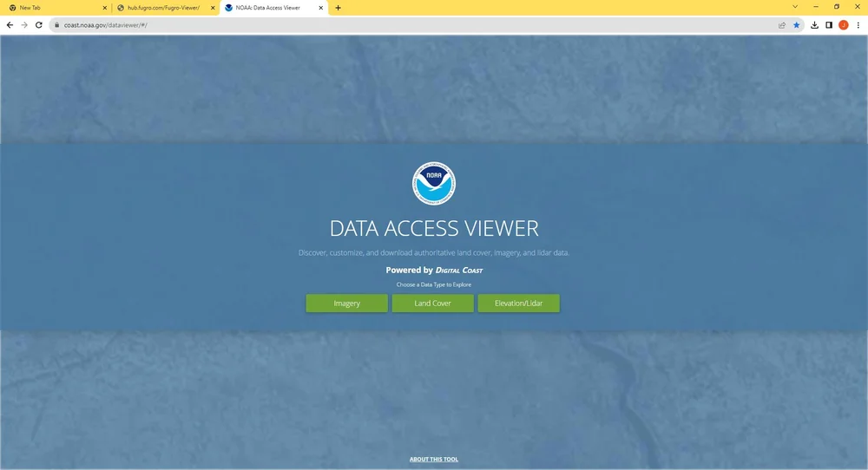868x470 pixels.
Task: Reload the current page
Action: [39, 25]
